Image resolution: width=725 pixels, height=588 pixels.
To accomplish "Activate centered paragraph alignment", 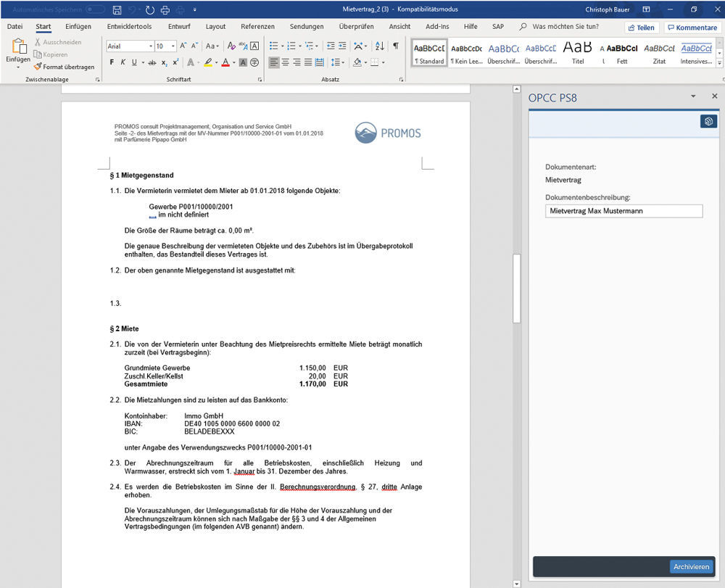I will tap(285, 62).
